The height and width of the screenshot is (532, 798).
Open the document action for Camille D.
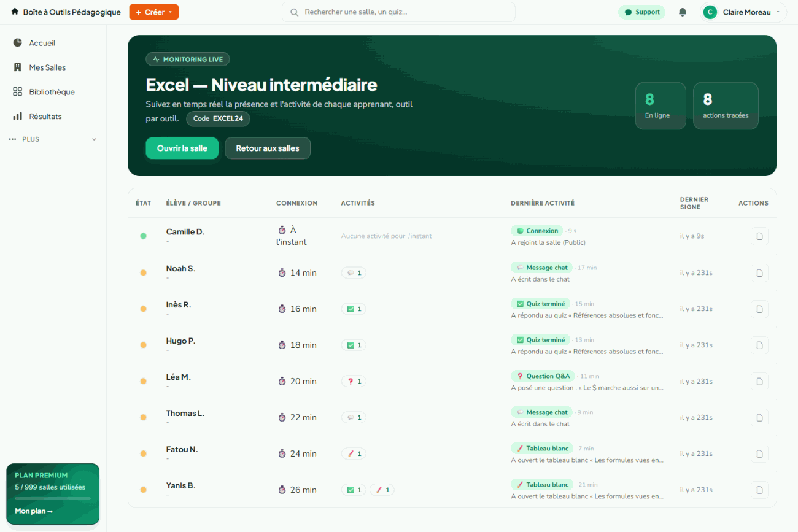pos(759,236)
